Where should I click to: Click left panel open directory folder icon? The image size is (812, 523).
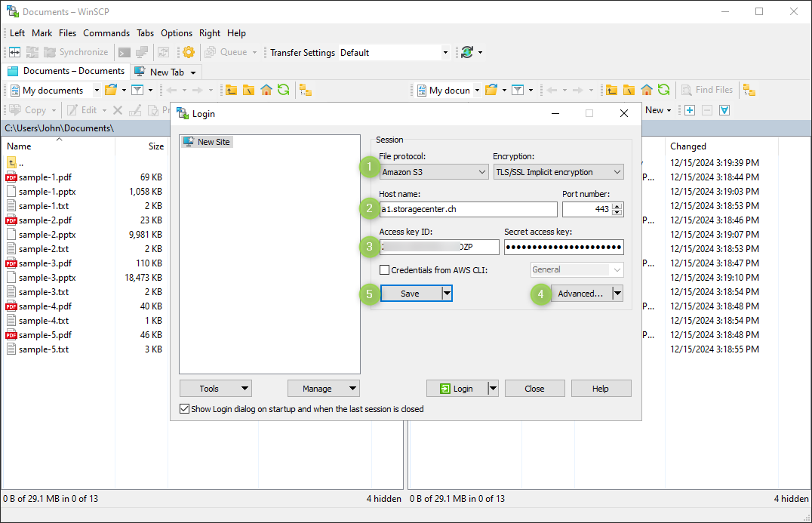pos(111,90)
